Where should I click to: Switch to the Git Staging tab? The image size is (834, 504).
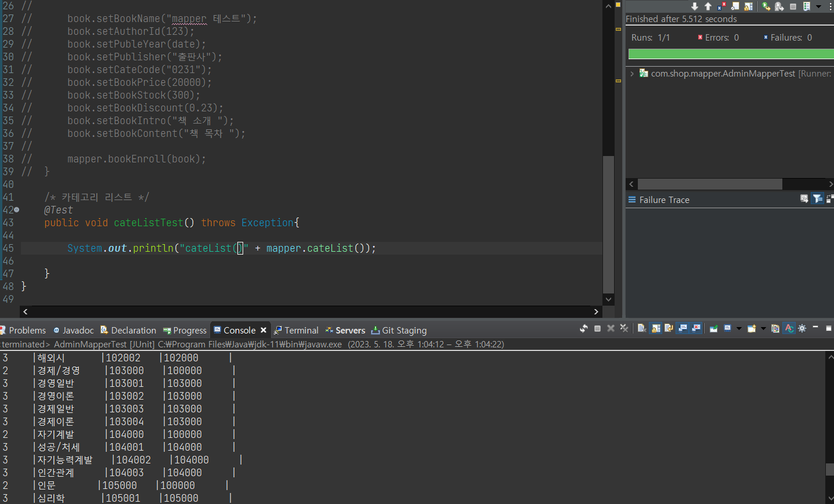click(x=399, y=330)
